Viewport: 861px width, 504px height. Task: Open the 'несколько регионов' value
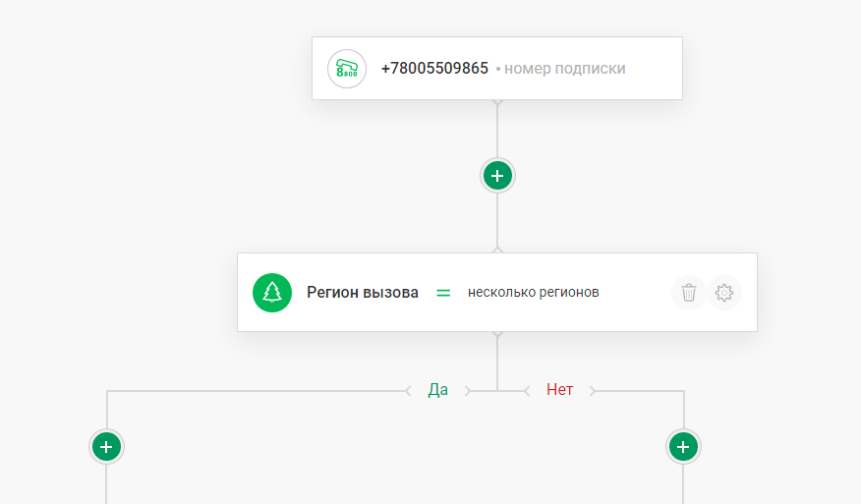[533, 293]
